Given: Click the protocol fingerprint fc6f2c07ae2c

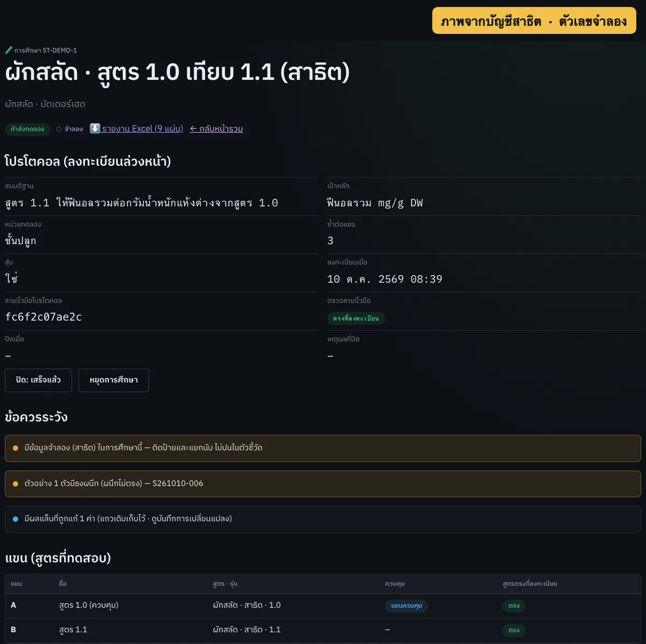Looking at the screenshot, I should pyautogui.click(x=44, y=317).
